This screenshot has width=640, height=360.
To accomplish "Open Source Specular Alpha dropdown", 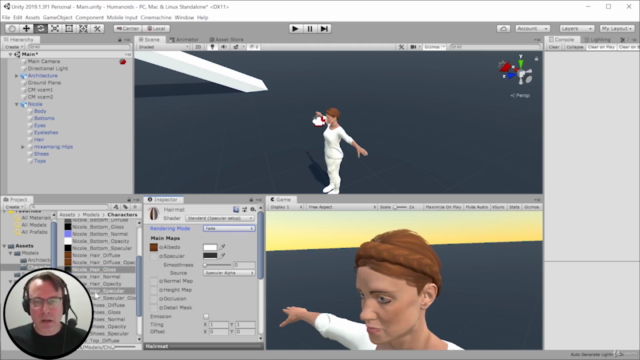I will point(229,273).
